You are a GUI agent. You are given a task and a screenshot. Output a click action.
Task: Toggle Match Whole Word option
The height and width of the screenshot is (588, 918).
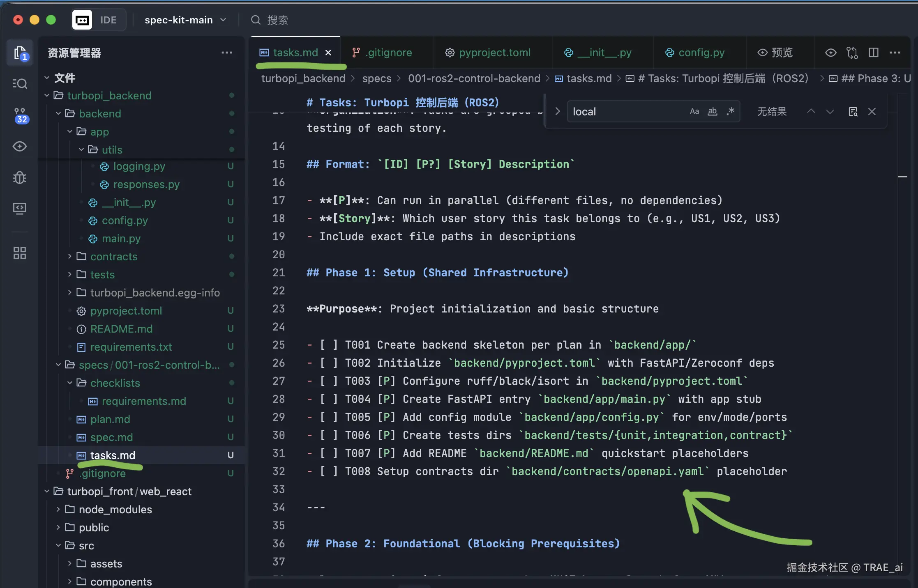point(713,111)
